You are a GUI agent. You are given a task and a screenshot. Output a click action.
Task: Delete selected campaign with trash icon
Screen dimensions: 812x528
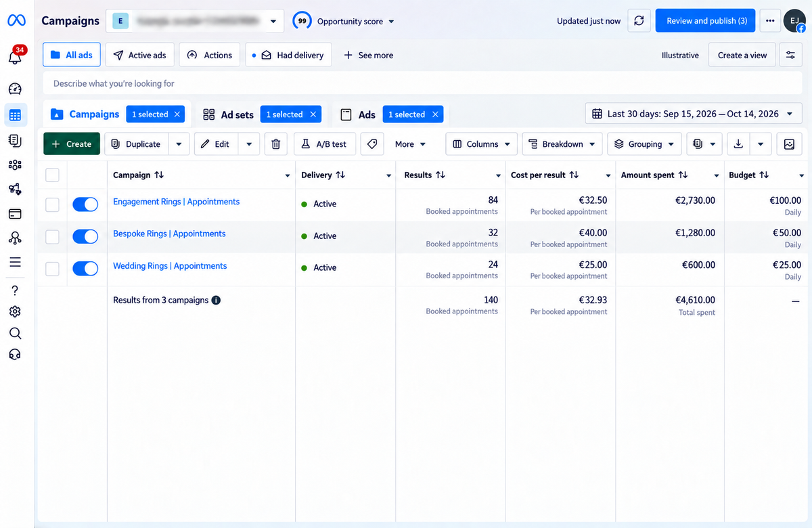(x=275, y=144)
